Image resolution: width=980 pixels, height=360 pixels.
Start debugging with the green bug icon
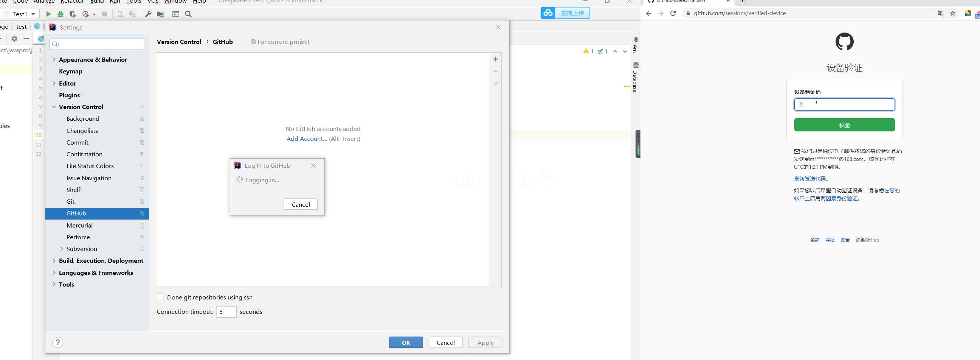60,14
